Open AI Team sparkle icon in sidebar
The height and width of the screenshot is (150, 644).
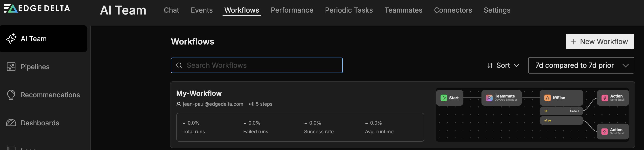(11, 38)
